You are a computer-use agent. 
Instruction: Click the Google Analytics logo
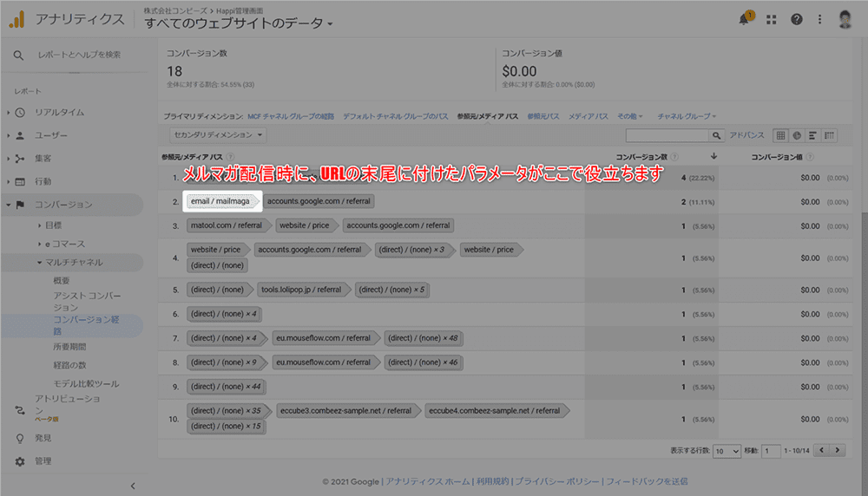(17, 19)
